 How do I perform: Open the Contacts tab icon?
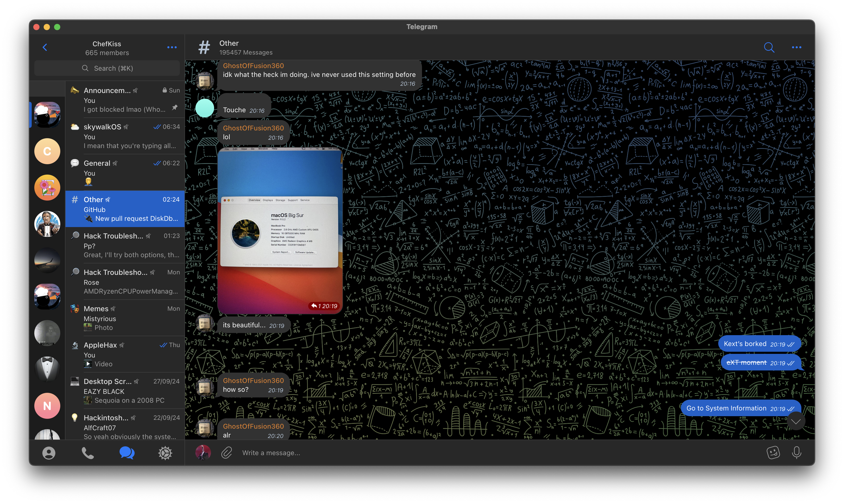point(49,453)
